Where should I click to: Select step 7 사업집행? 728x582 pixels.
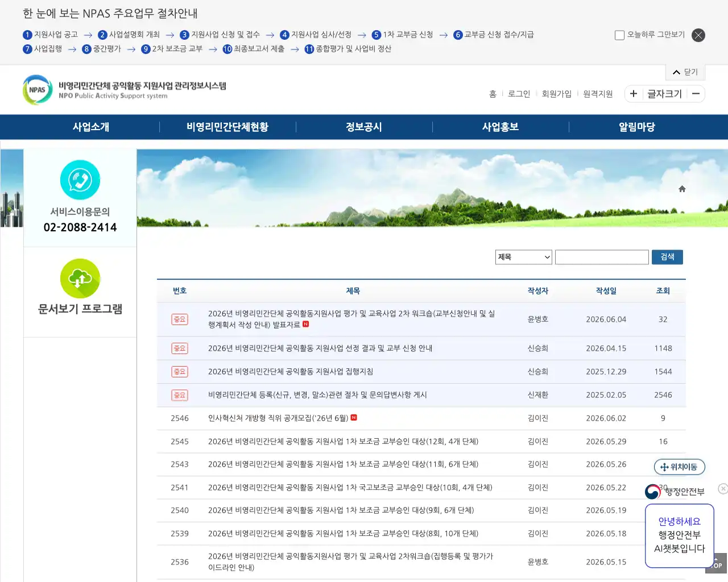pyautogui.click(x=42, y=49)
